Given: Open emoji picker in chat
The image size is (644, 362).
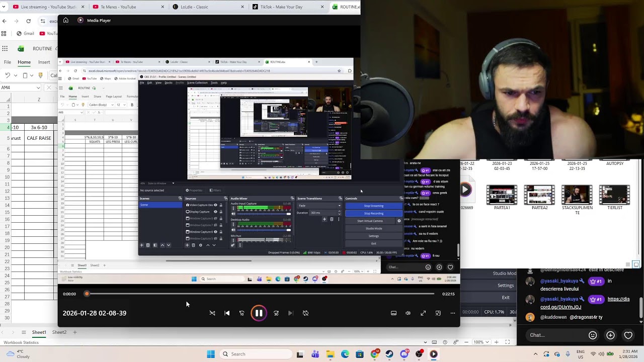Looking at the screenshot, I should tap(593, 335).
